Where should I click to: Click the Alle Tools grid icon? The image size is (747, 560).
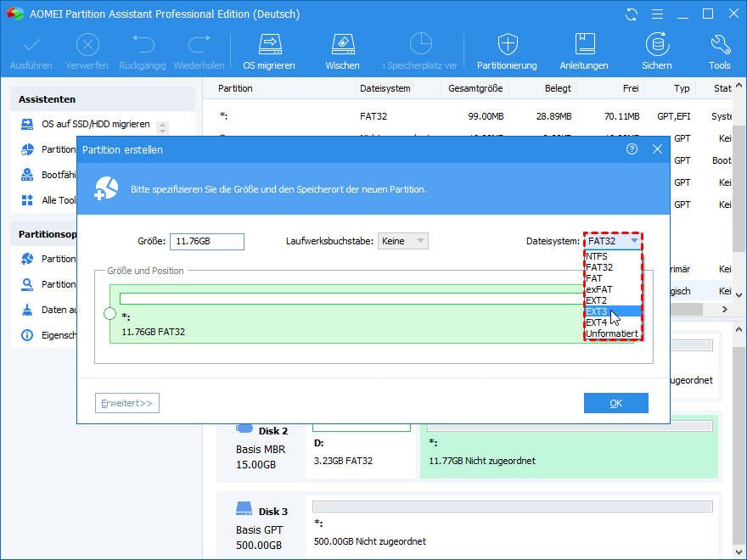coord(27,200)
